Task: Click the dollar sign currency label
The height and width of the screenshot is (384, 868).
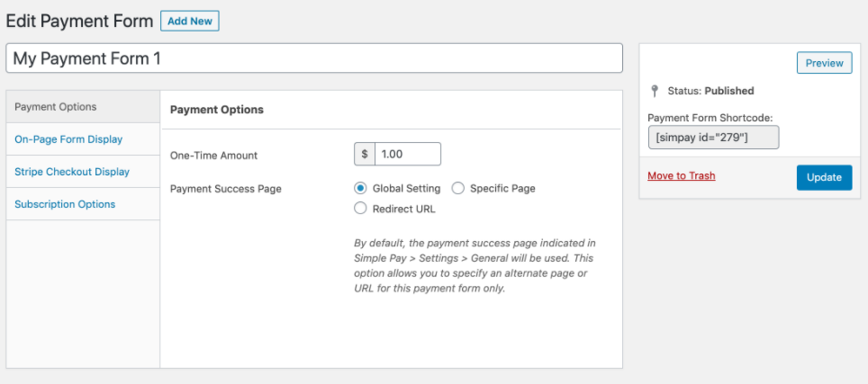Action: [365, 154]
